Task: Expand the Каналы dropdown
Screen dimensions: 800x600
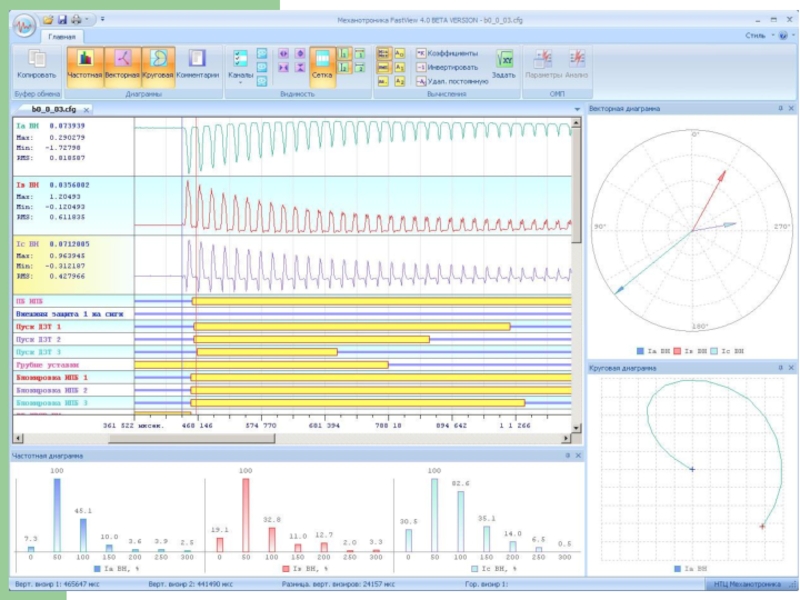Action: tap(240, 76)
